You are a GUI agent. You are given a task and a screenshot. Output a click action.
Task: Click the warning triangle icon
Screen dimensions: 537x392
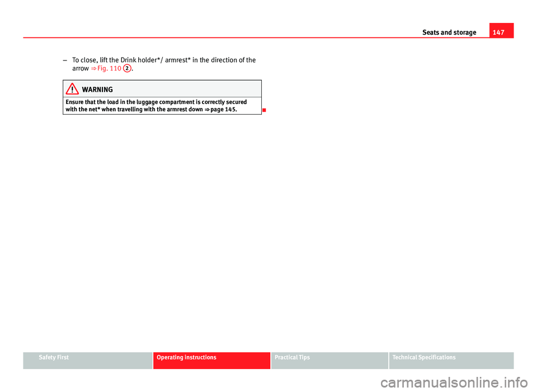click(x=72, y=89)
